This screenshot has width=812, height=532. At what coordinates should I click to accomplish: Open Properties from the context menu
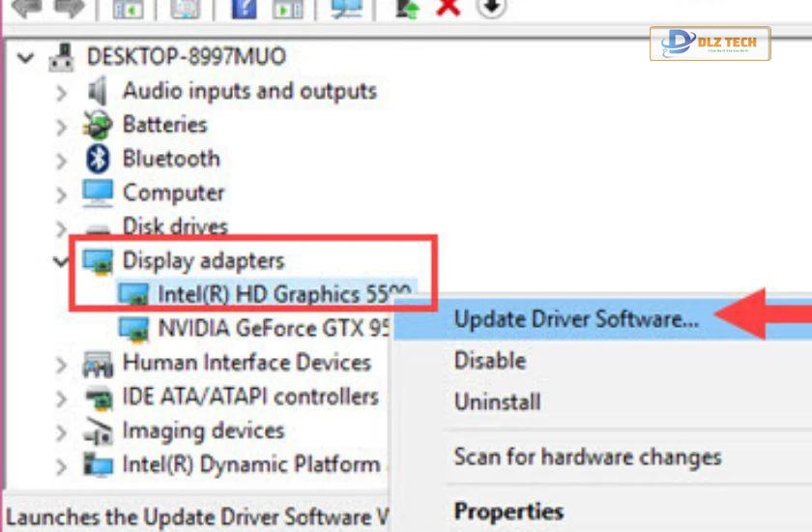point(508,512)
